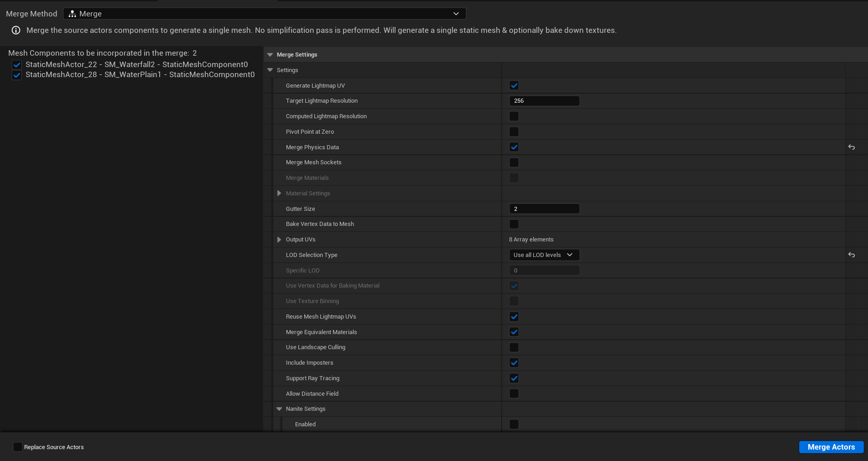Disable Support Ray Tracing option
The width and height of the screenshot is (868, 461).
(x=514, y=378)
